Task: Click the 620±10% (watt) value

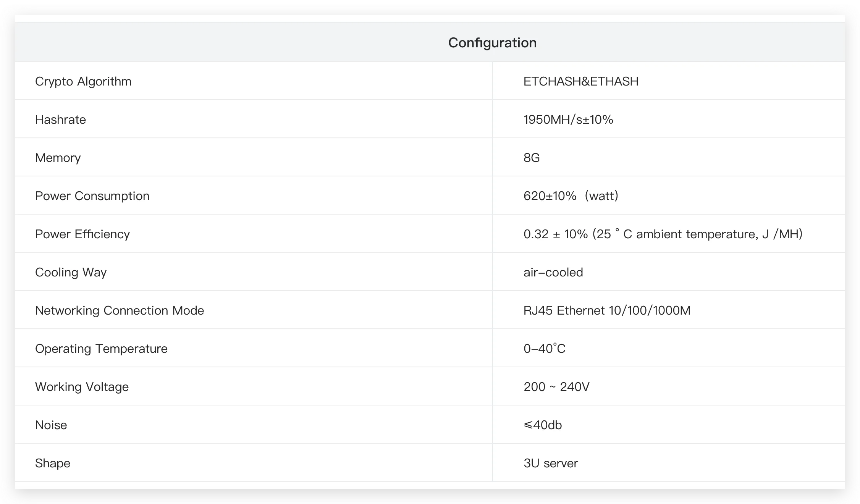Action: [x=571, y=196]
